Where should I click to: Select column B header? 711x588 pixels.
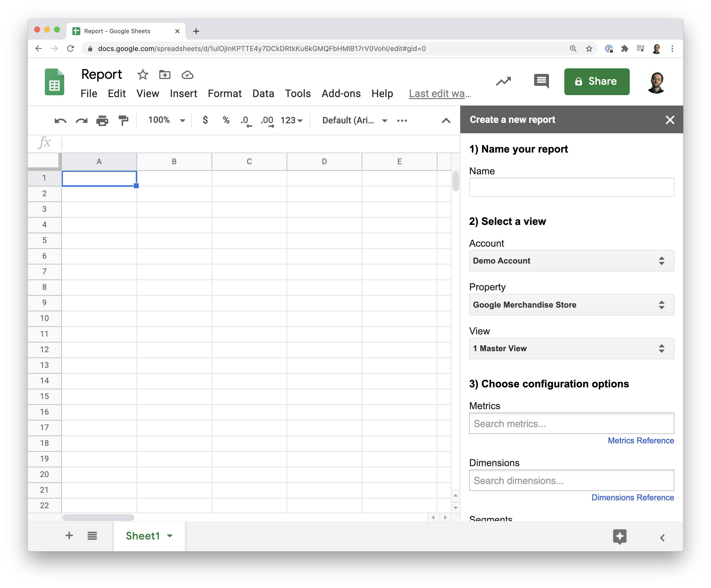click(x=174, y=161)
